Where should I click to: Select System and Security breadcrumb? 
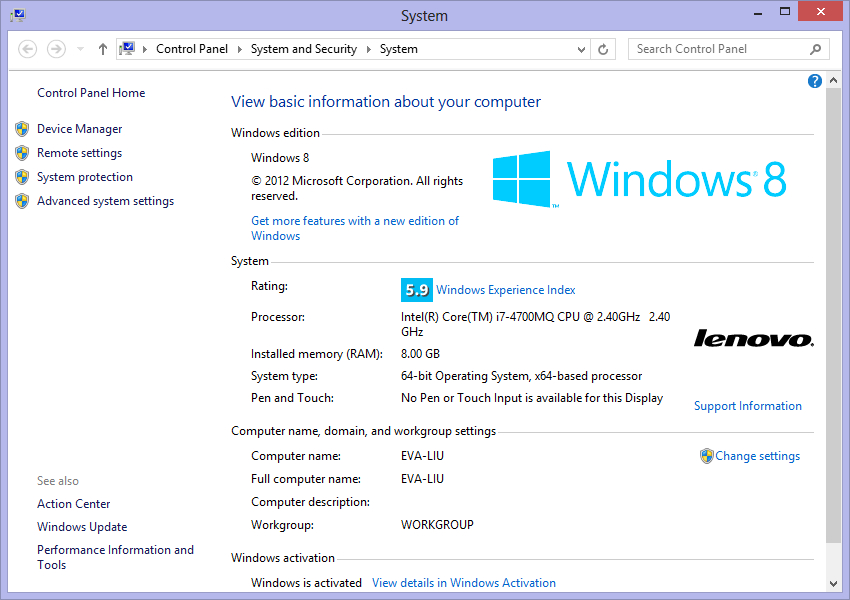click(304, 49)
